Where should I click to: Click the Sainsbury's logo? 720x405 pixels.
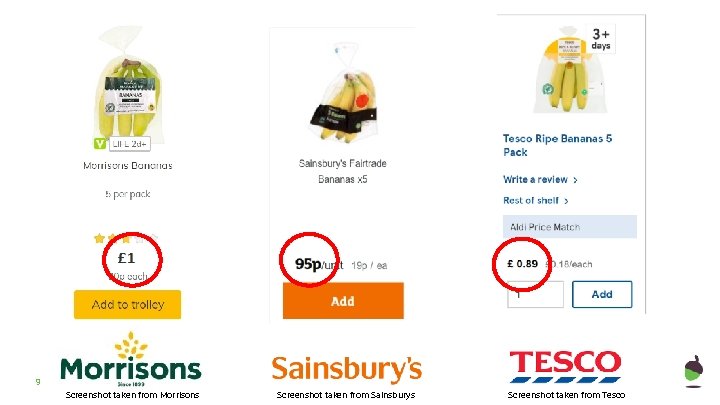(x=346, y=368)
